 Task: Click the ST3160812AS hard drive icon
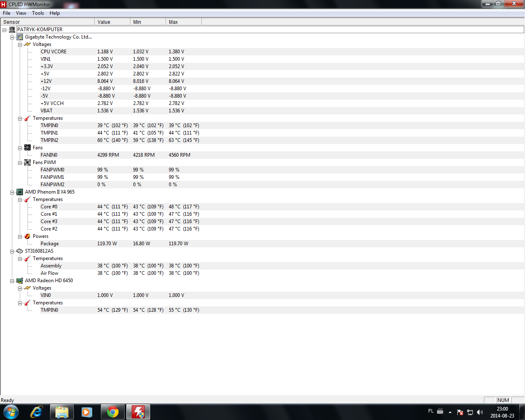tap(20, 251)
